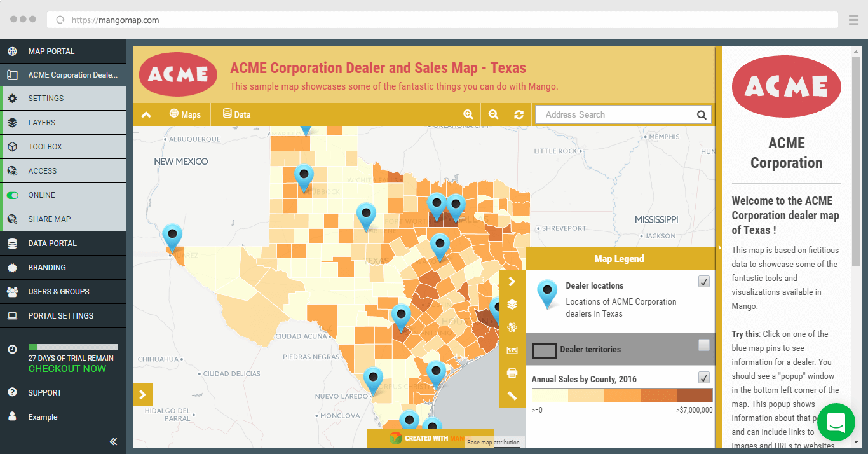Click the globe icon beside MAP PORTAL

(12, 51)
